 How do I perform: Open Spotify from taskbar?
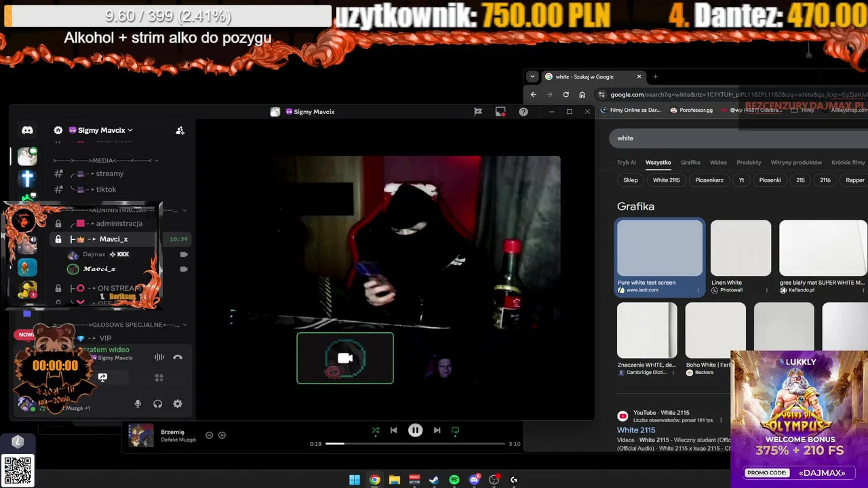click(x=454, y=480)
